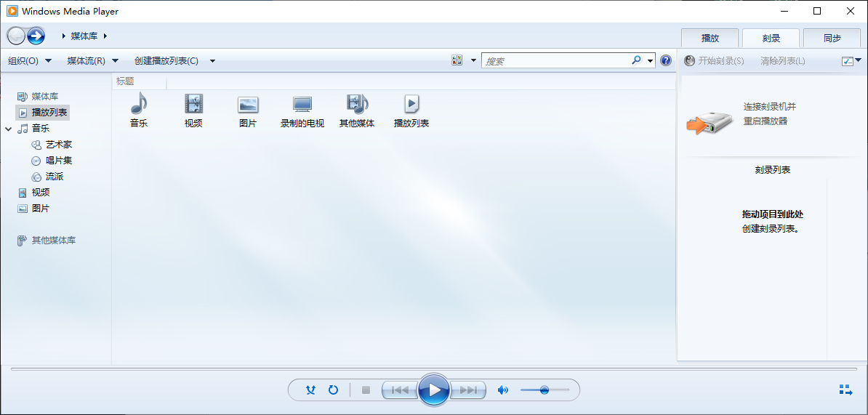Toggle shuffle playback

310,390
